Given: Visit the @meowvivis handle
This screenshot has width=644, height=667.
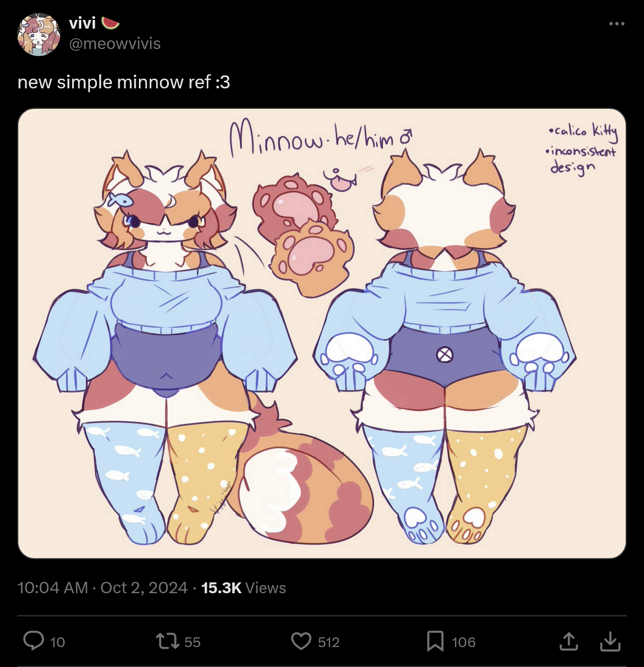Looking at the screenshot, I should point(115,44).
